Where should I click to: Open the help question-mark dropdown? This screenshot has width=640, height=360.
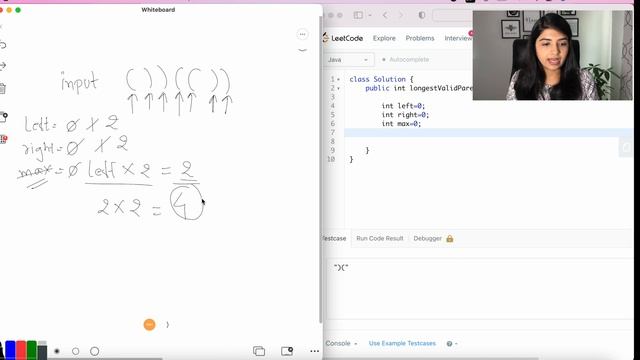[452, 344]
